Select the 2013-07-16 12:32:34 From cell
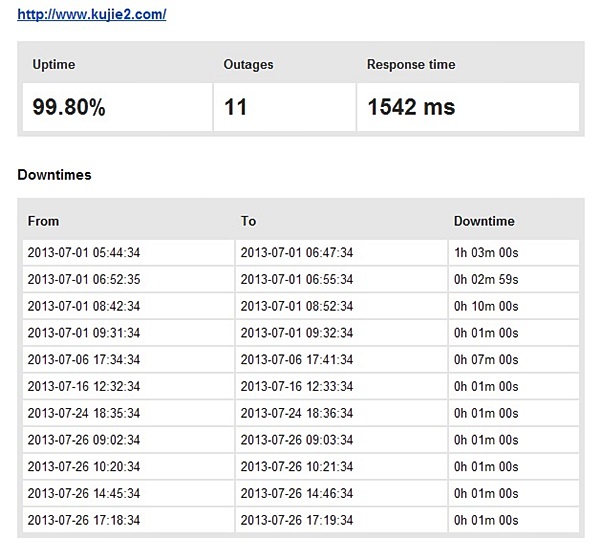This screenshot has height=559, width=600. click(84, 386)
